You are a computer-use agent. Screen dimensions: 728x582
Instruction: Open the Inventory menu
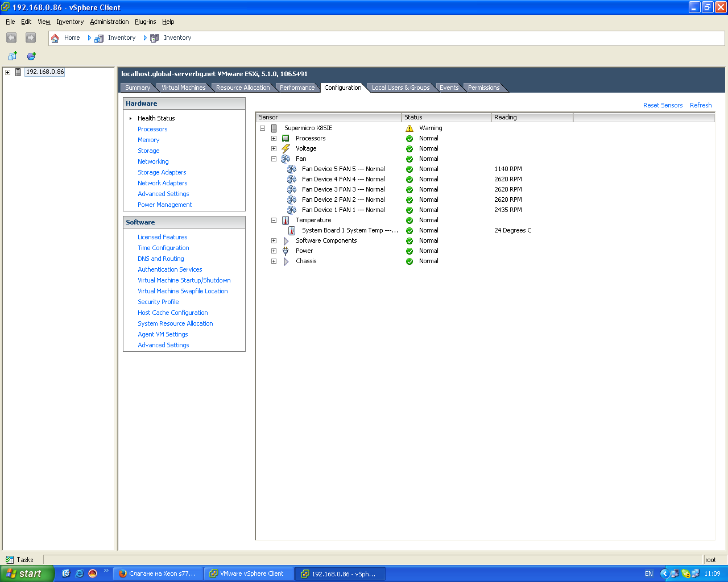tap(70, 22)
